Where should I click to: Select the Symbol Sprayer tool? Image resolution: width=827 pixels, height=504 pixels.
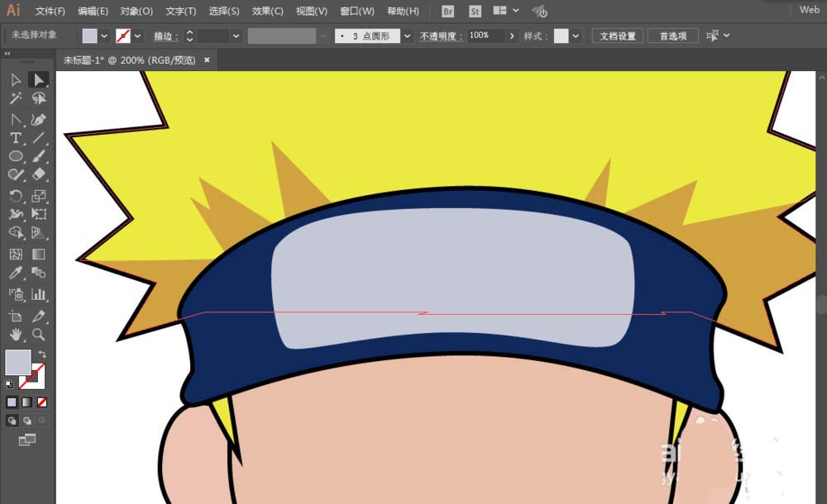pos(16,294)
